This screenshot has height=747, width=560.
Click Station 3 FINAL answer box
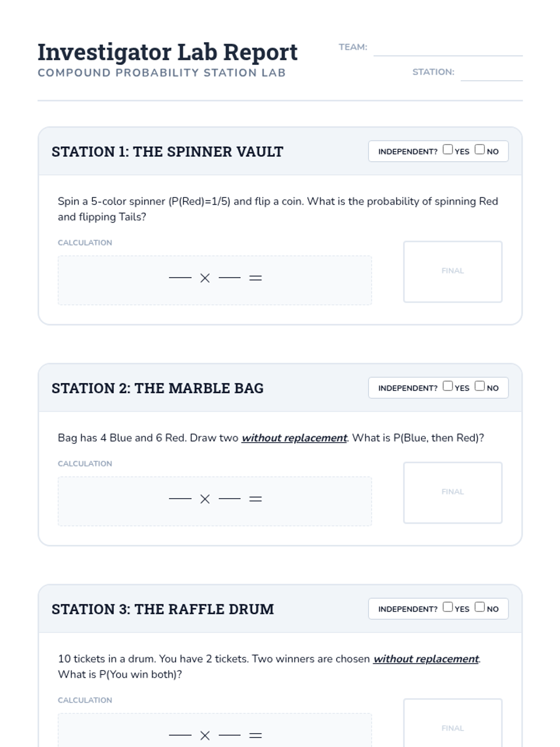[x=453, y=723]
